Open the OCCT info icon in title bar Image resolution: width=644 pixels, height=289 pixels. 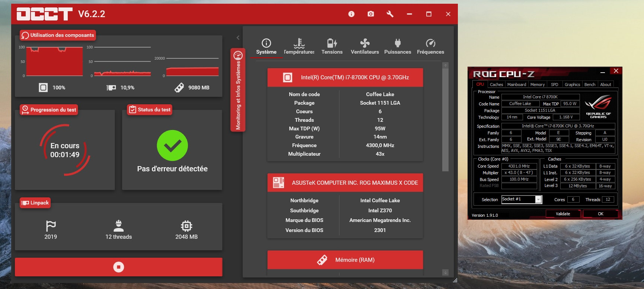[x=351, y=14]
